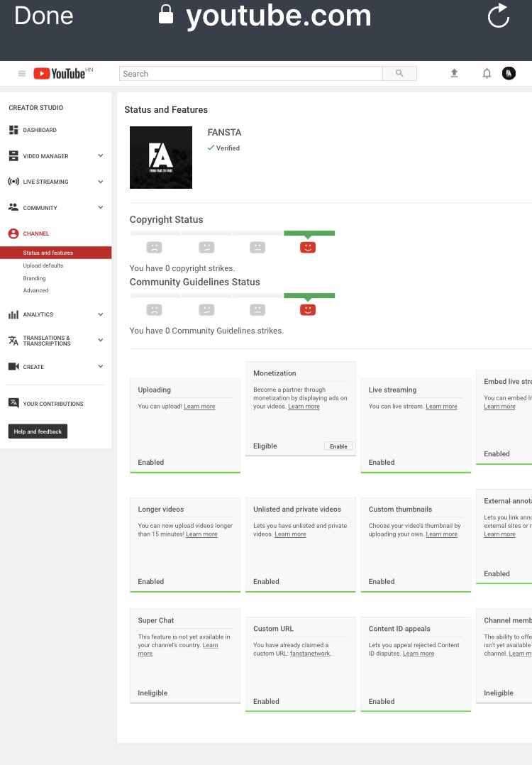Expand the Translations & Transcriptions chevron

click(x=101, y=340)
